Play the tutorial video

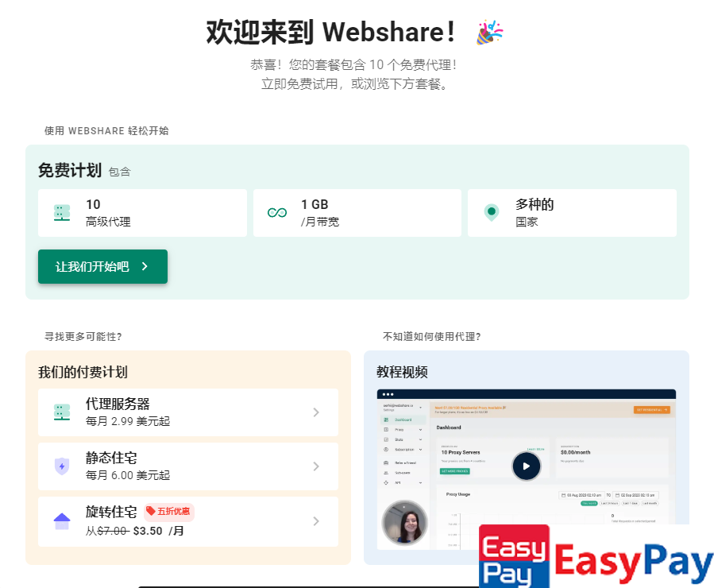[527, 466]
